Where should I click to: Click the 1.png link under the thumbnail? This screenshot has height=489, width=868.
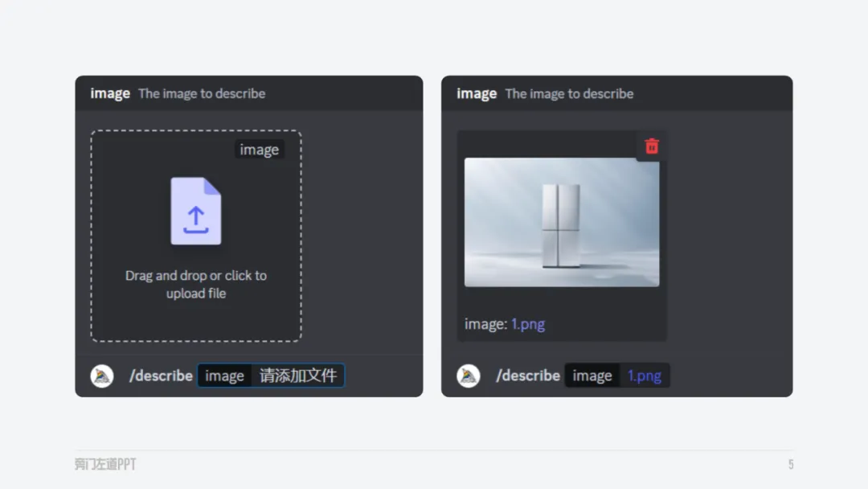527,324
